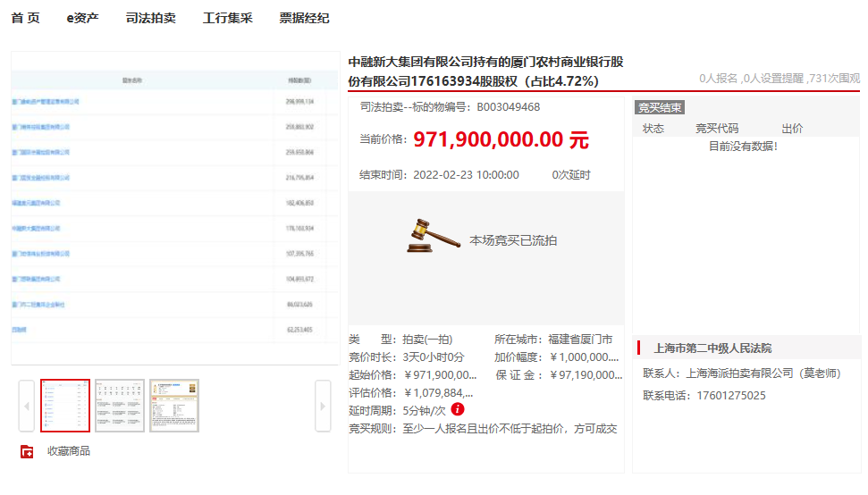This screenshot has width=868, height=495.
Task: Click the 评估价格 ￥1,079,884 value
Action: coord(438,392)
